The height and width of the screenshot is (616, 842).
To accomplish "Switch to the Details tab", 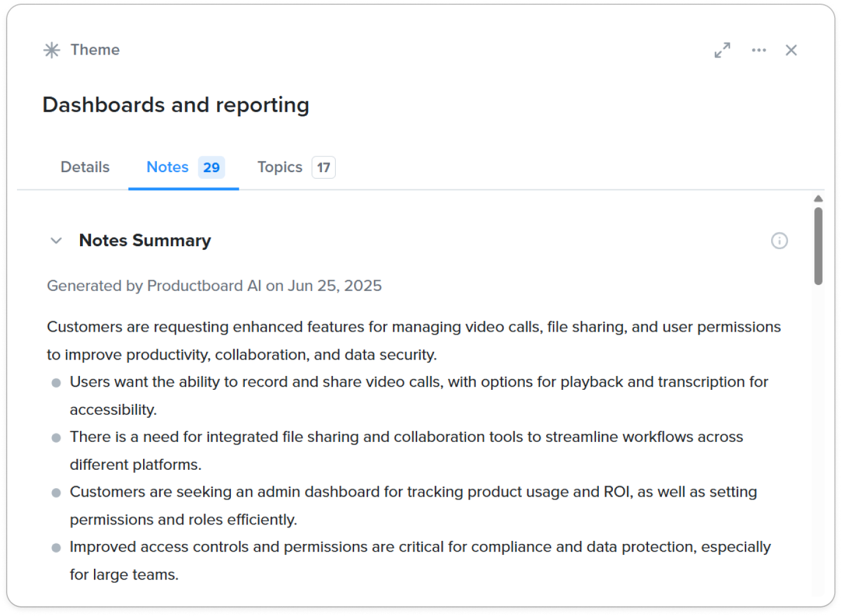I will click(85, 167).
